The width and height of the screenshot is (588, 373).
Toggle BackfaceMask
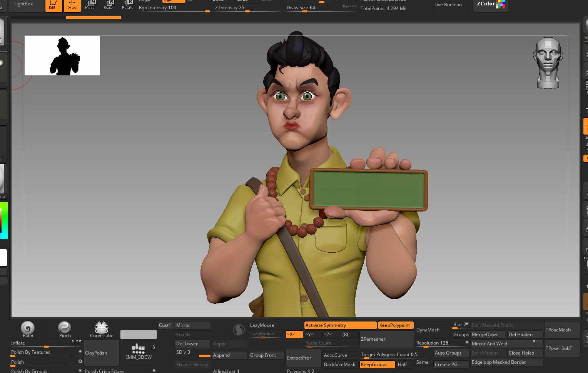pyautogui.click(x=340, y=365)
